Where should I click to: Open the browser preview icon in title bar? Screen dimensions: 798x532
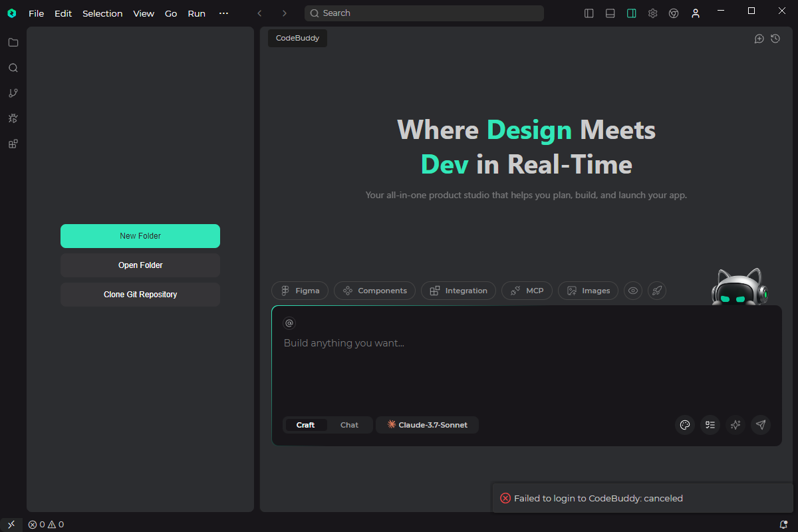click(674, 13)
